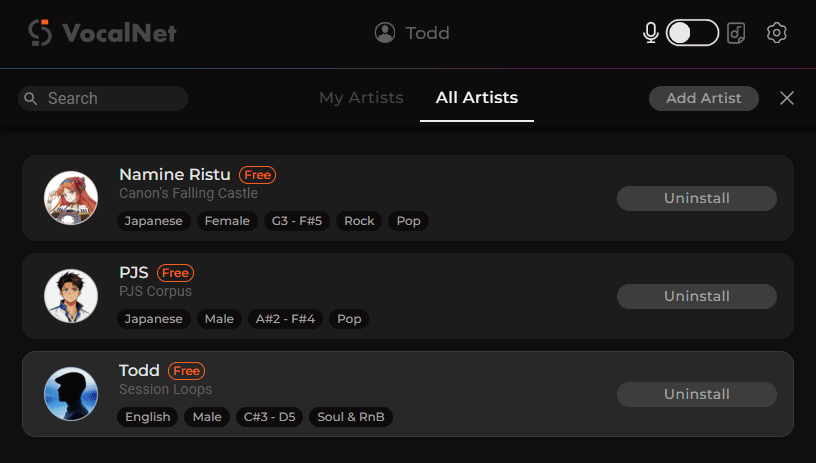816x463 pixels.
Task: Uninstall the Todd artist
Action: pos(697,394)
